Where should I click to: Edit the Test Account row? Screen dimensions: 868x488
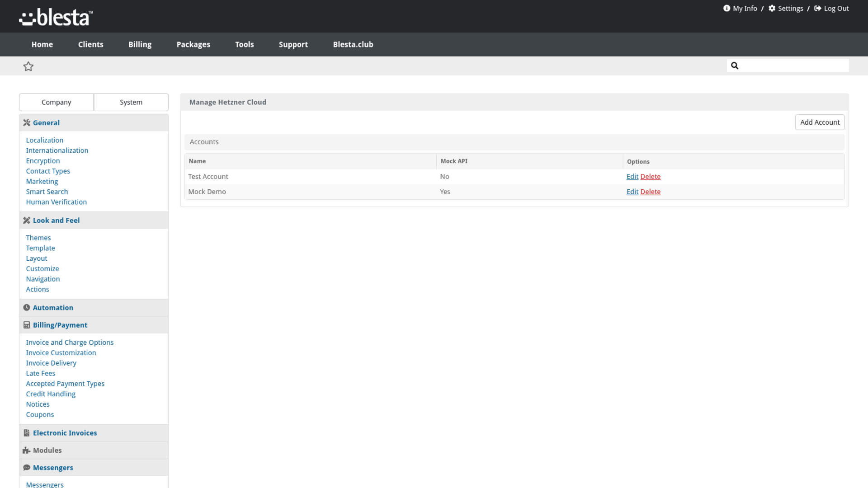click(x=632, y=177)
